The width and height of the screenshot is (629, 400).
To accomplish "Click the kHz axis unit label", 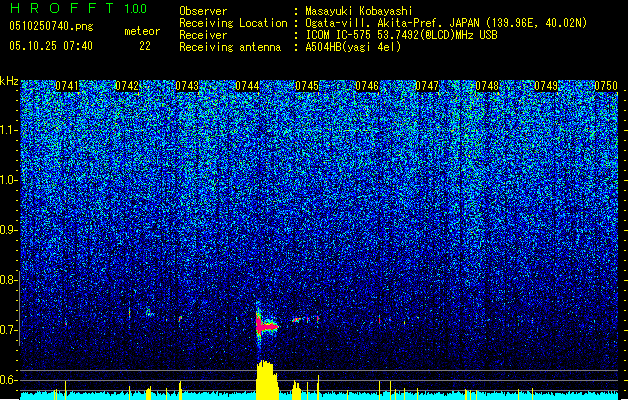I will coord(9,81).
